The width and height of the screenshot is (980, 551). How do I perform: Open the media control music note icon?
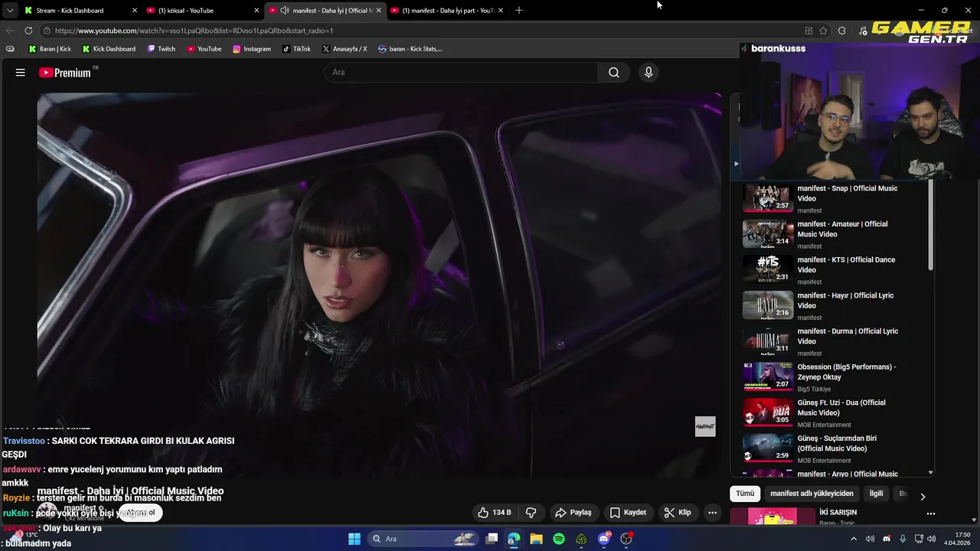(864, 31)
